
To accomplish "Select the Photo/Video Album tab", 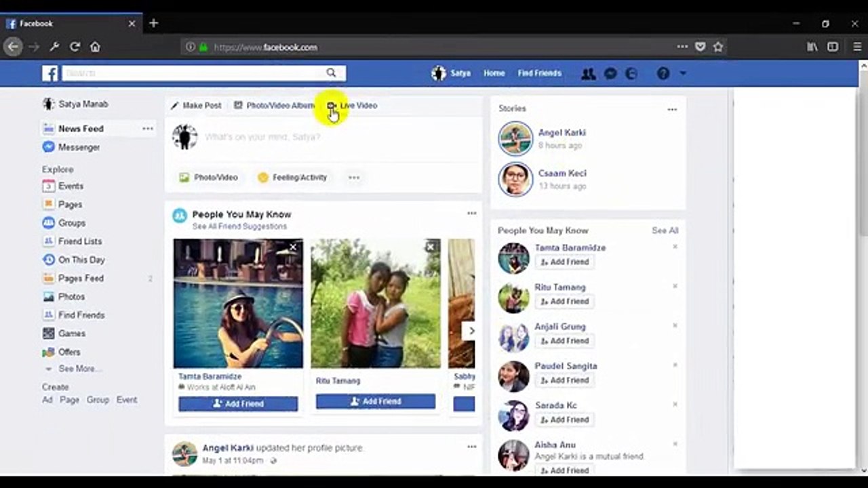I will point(274,106).
